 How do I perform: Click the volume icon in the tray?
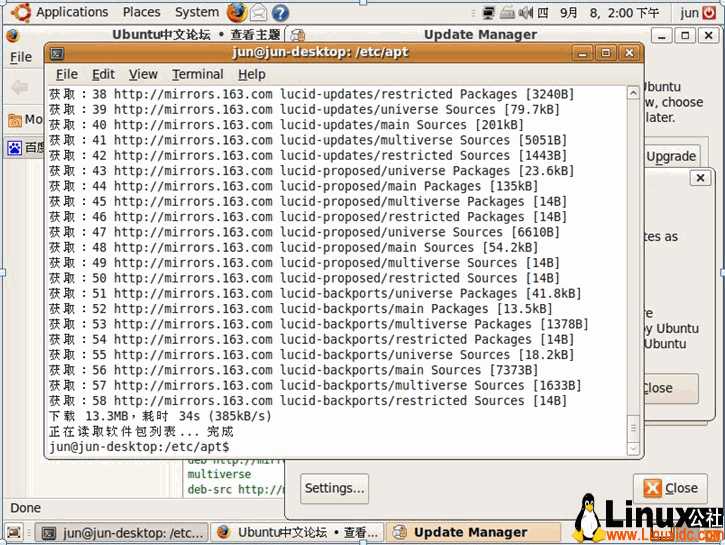526,13
